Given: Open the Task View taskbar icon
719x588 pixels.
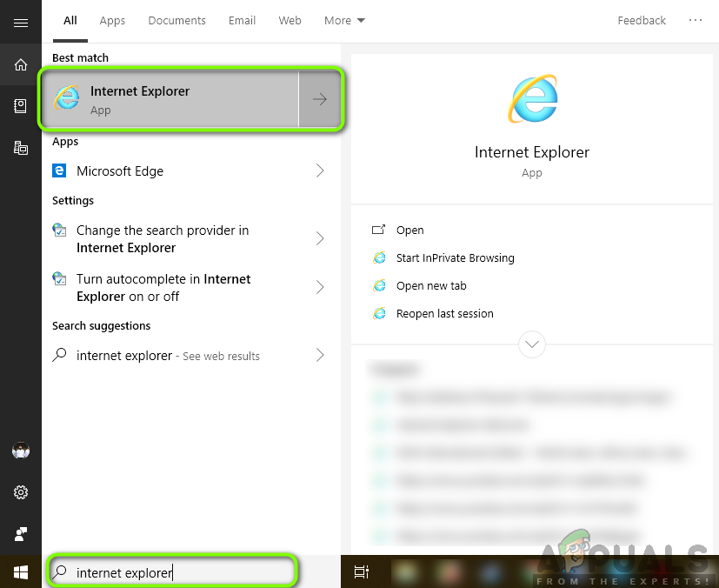Looking at the screenshot, I should (x=362, y=572).
